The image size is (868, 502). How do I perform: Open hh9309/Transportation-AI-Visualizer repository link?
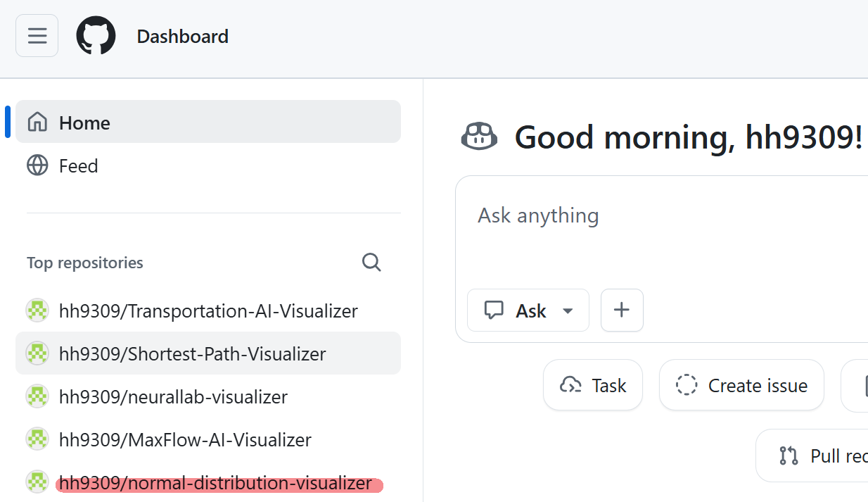(x=208, y=310)
